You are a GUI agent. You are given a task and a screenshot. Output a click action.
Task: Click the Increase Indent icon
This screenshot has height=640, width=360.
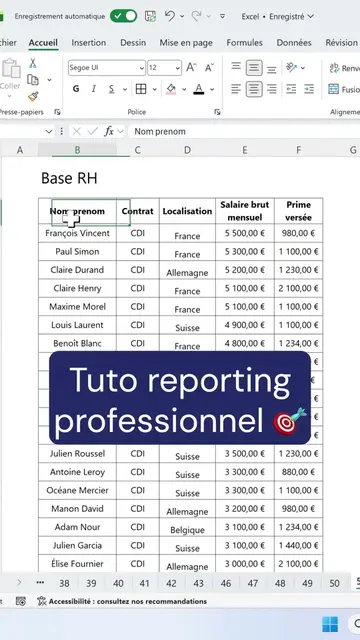click(309, 89)
